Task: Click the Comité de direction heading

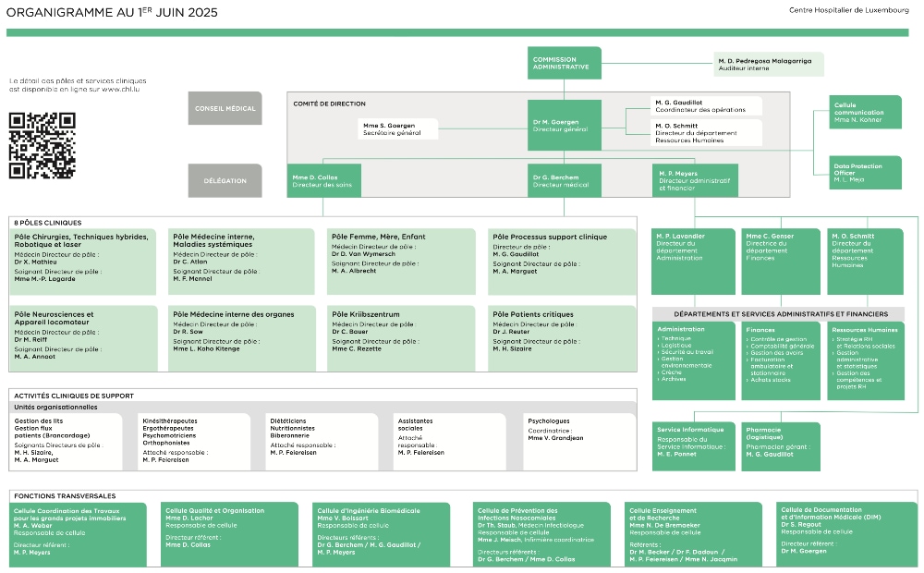Action: click(x=330, y=104)
